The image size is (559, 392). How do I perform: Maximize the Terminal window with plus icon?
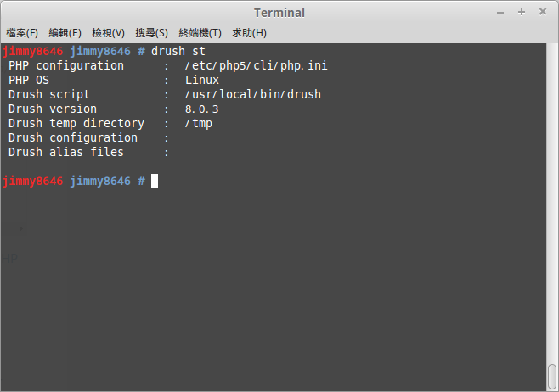point(522,13)
